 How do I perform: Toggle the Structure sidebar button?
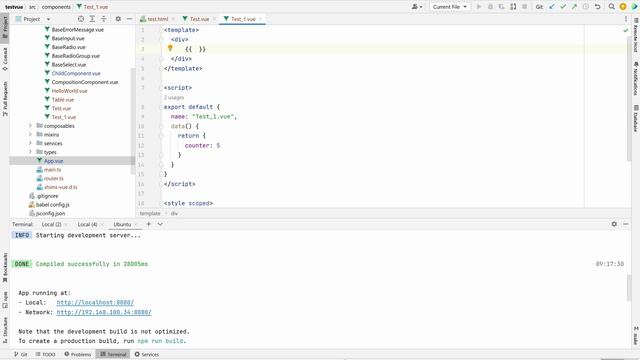(5, 330)
